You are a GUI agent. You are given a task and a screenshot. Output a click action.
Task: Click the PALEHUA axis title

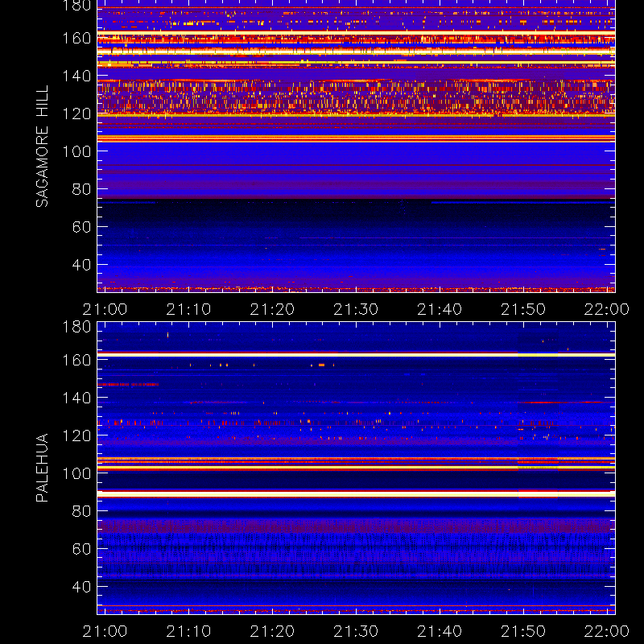[42, 468]
